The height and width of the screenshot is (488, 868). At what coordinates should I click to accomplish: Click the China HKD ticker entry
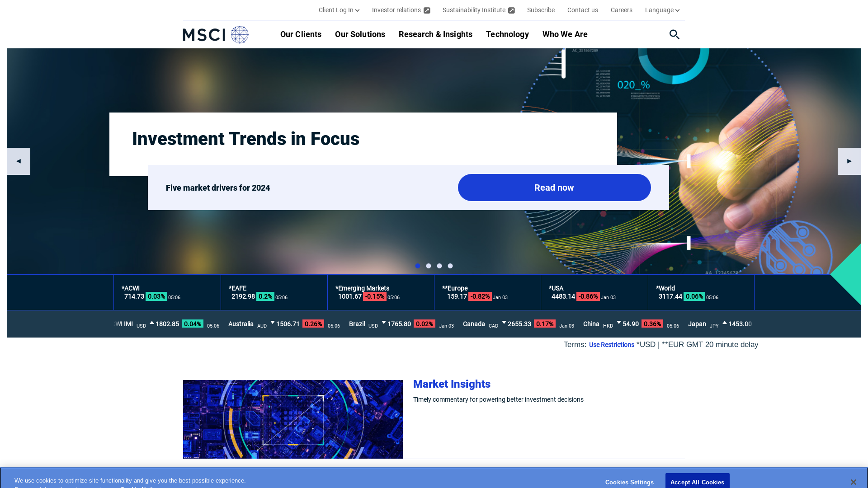coord(631,324)
